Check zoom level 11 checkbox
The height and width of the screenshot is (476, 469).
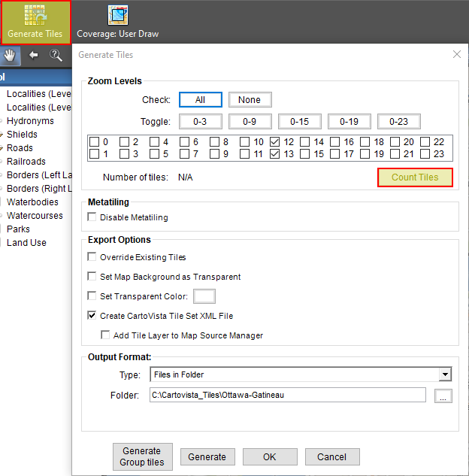244,154
